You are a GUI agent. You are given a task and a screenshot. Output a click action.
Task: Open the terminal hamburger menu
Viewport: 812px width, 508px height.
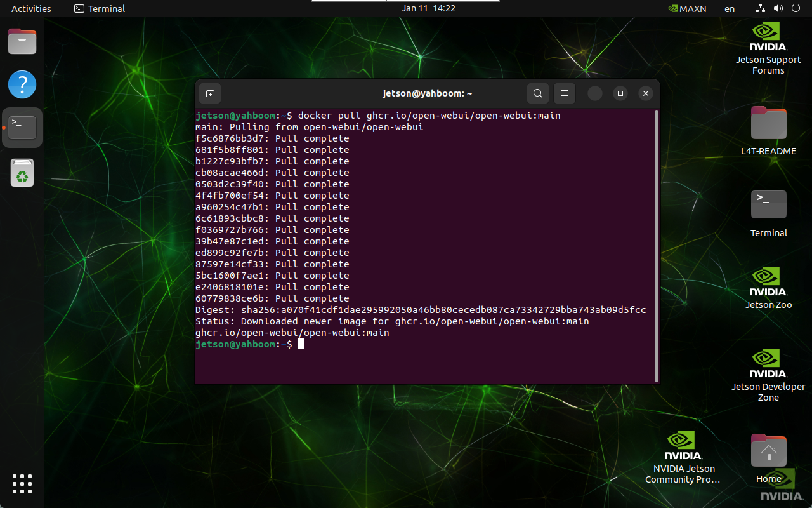(564, 93)
